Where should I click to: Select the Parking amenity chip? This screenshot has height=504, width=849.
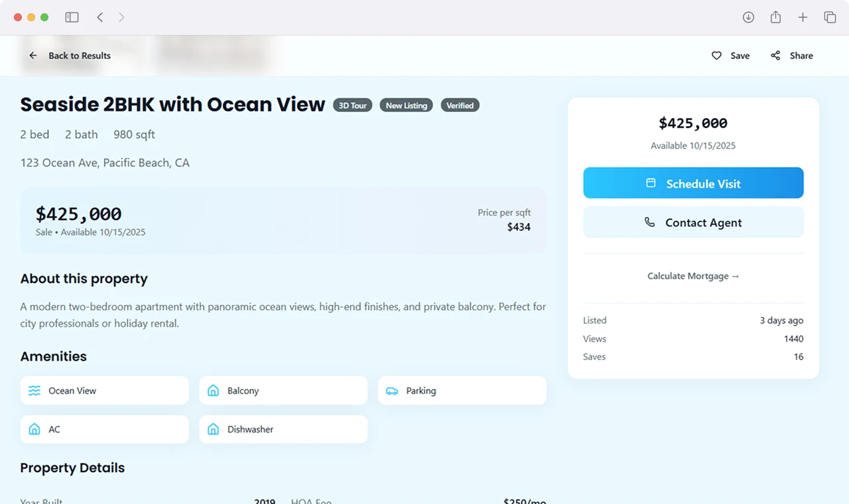[x=462, y=391]
